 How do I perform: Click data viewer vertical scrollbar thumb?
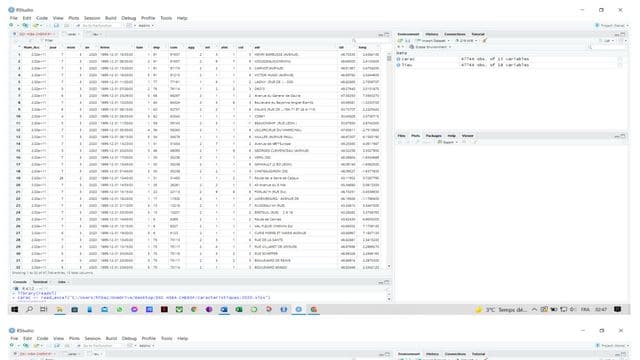click(x=389, y=58)
